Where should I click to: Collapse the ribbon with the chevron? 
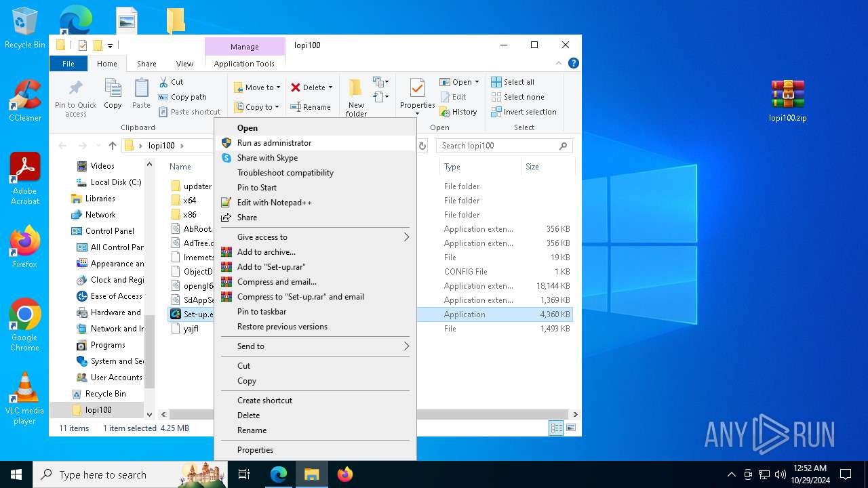coord(559,64)
